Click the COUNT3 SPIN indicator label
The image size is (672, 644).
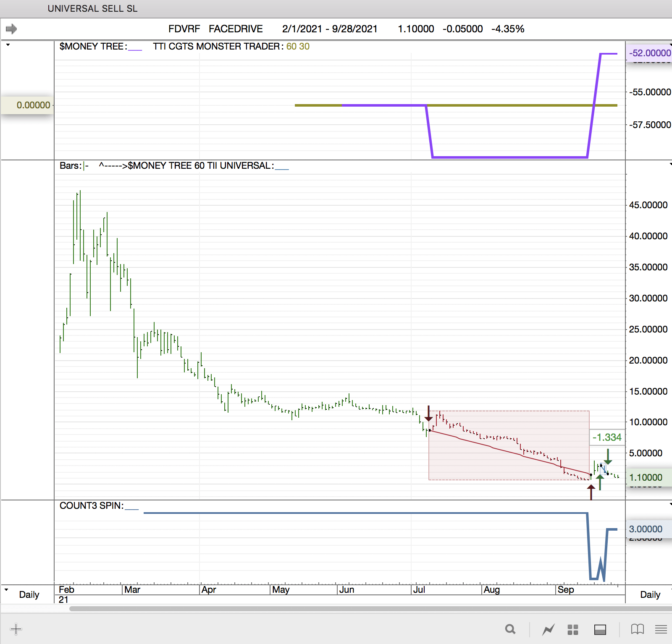(92, 505)
